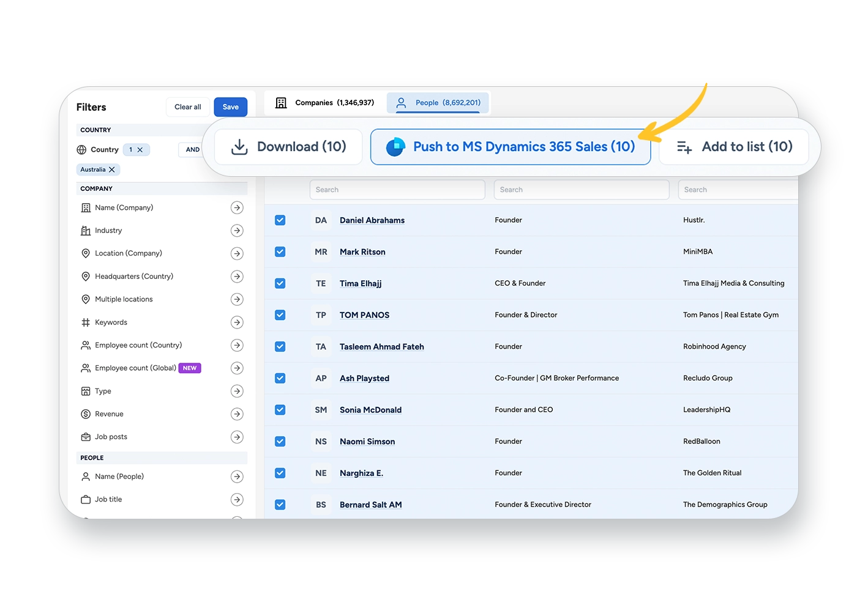Switch to the Companies tab
Viewport: 857px width, 616px height.
(x=325, y=103)
